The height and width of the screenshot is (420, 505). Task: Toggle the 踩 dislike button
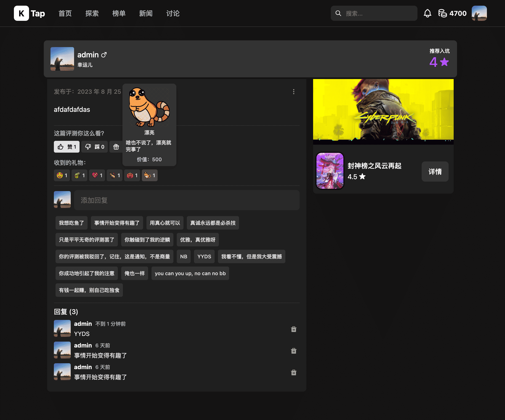[94, 147]
